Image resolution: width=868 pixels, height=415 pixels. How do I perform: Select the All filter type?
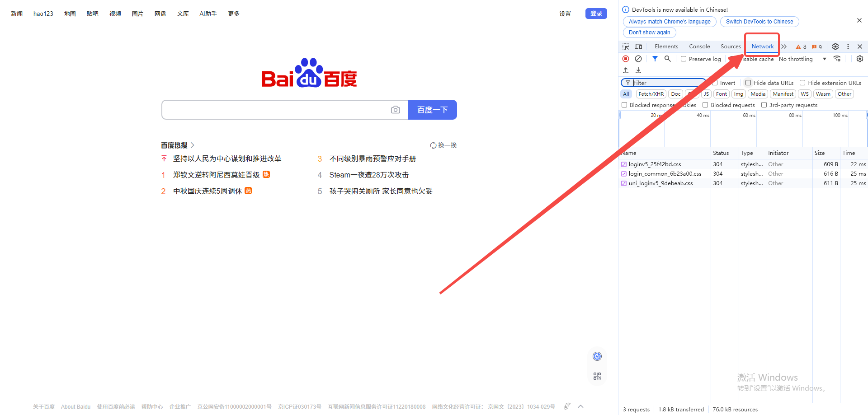tap(626, 94)
